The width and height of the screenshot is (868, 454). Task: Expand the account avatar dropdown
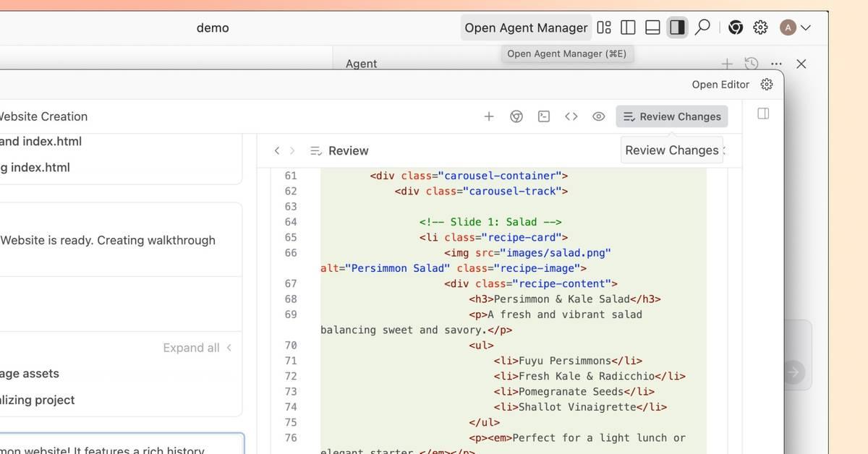click(795, 27)
